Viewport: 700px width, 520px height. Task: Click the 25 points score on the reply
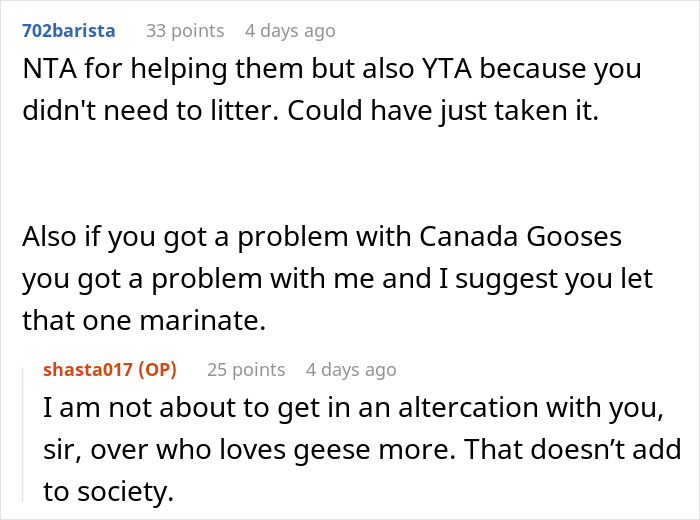(x=246, y=370)
